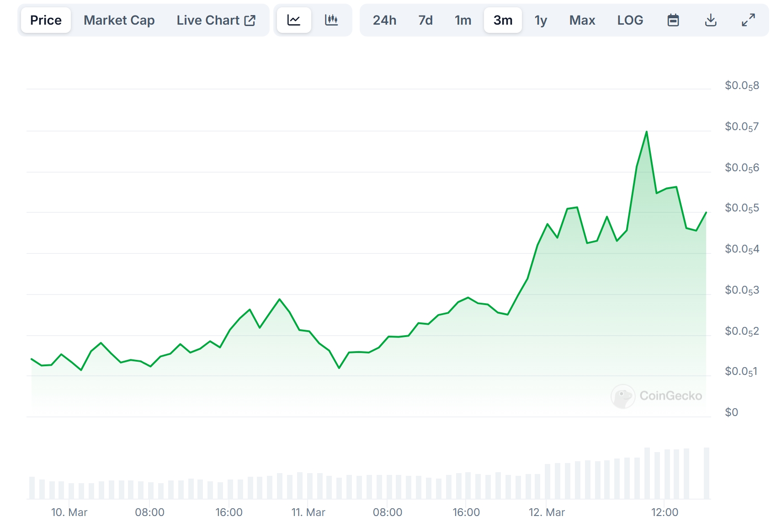This screenshot has width=771, height=532.
Task: Download the chart data
Action: click(x=711, y=20)
